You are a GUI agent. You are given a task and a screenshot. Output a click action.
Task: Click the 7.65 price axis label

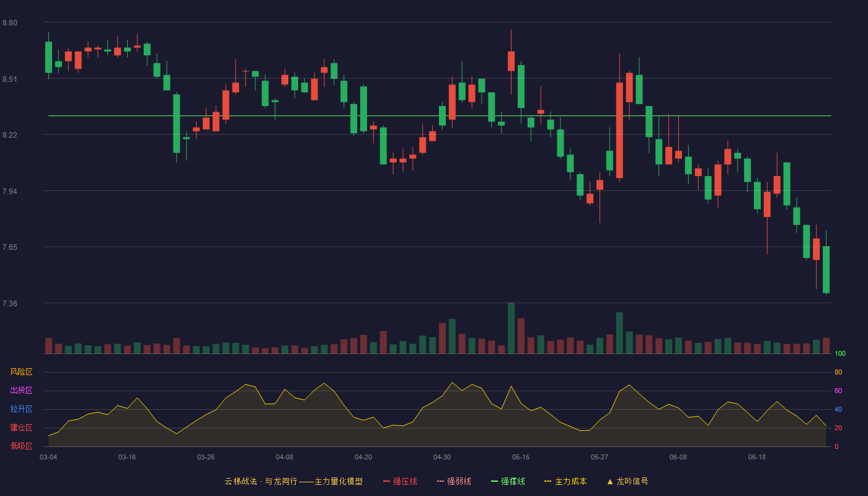click(10, 247)
